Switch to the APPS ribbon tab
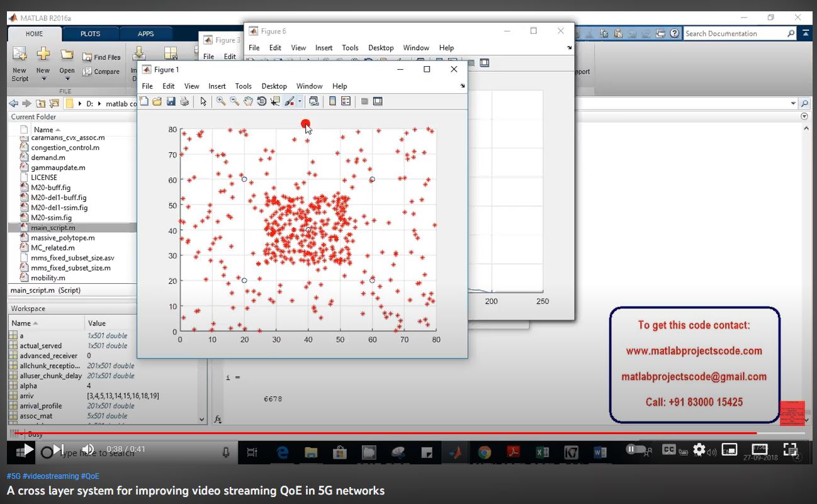817x504 pixels. click(x=146, y=34)
